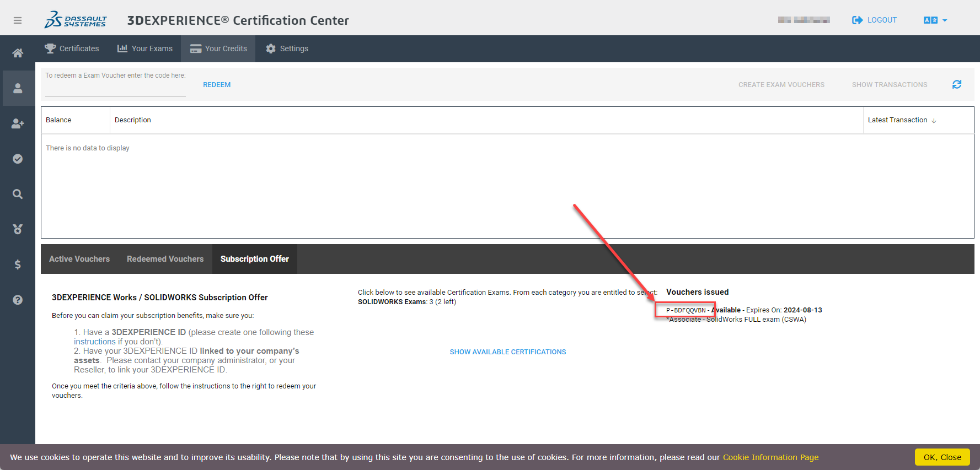
Task: Click SHOW AVAILABLE CERTIFICATIONS link
Action: coord(507,352)
